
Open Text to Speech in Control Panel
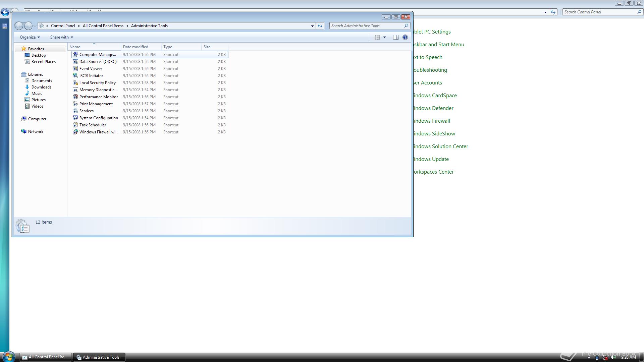(x=428, y=57)
